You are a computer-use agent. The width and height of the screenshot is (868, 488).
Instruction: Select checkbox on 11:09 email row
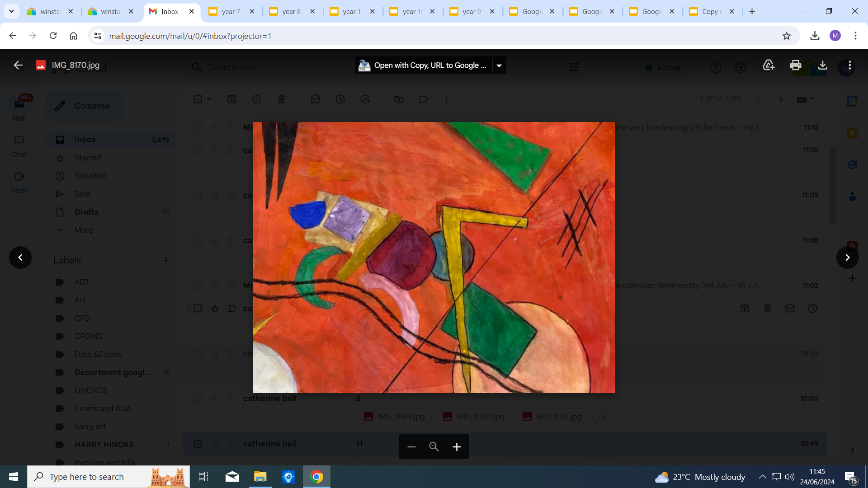click(198, 195)
